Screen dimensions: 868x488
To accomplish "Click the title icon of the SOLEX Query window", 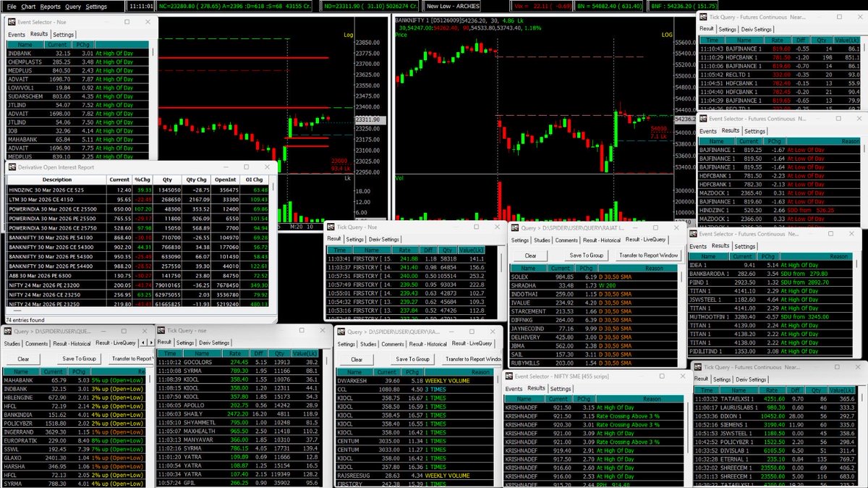I will coord(516,228).
